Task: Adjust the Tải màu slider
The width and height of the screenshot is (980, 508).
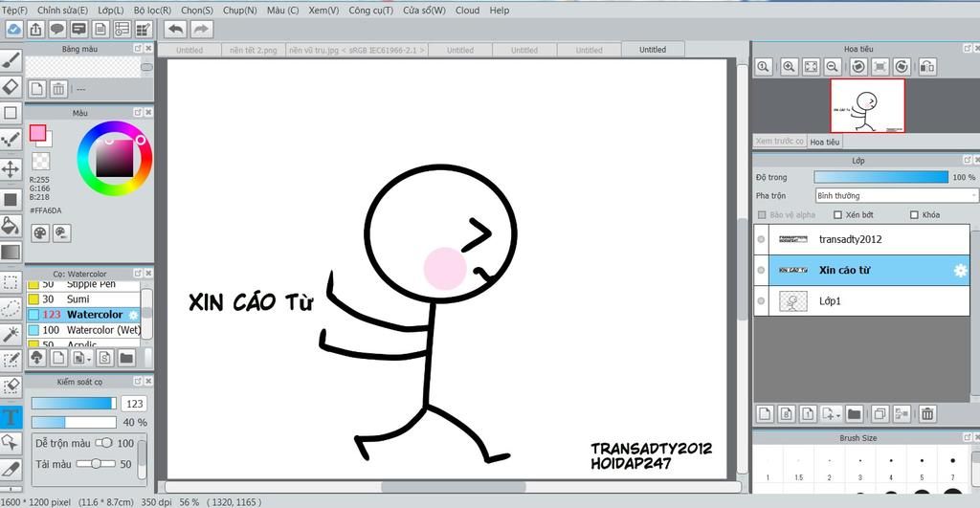Action: pos(96,464)
